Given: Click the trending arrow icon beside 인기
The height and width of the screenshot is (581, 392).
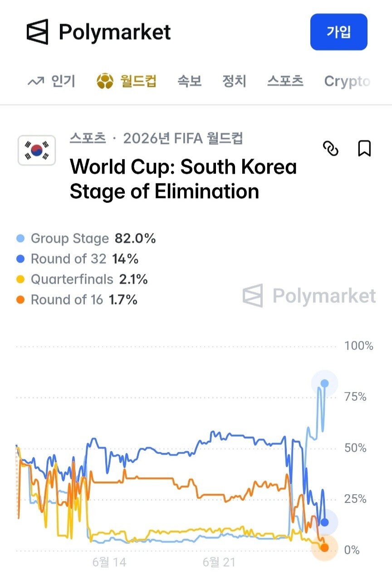Looking at the screenshot, I should coord(36,81).
